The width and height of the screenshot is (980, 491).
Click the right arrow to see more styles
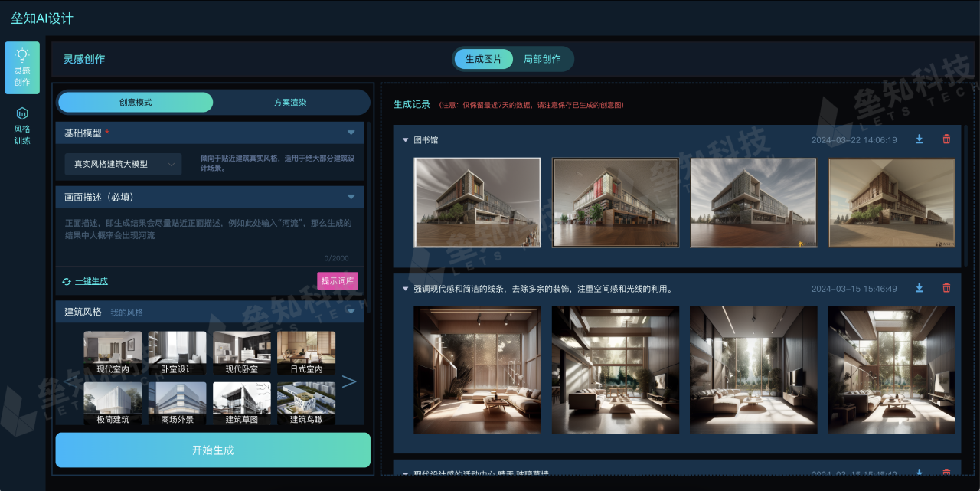click(349, 381)
